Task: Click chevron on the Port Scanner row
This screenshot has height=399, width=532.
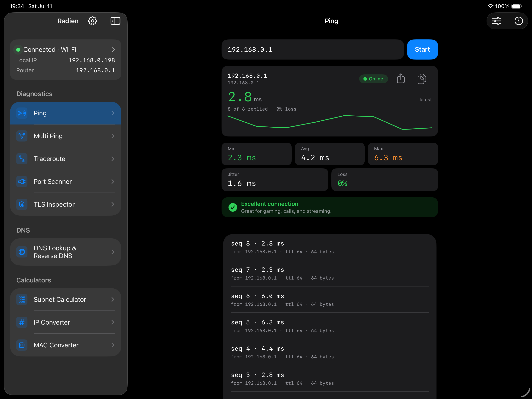Action: [113, 182]
